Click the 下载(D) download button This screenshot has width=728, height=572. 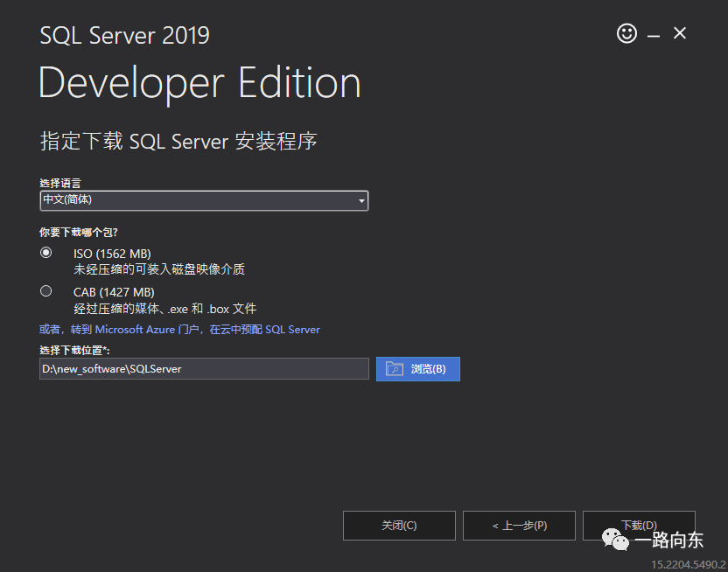639,526
